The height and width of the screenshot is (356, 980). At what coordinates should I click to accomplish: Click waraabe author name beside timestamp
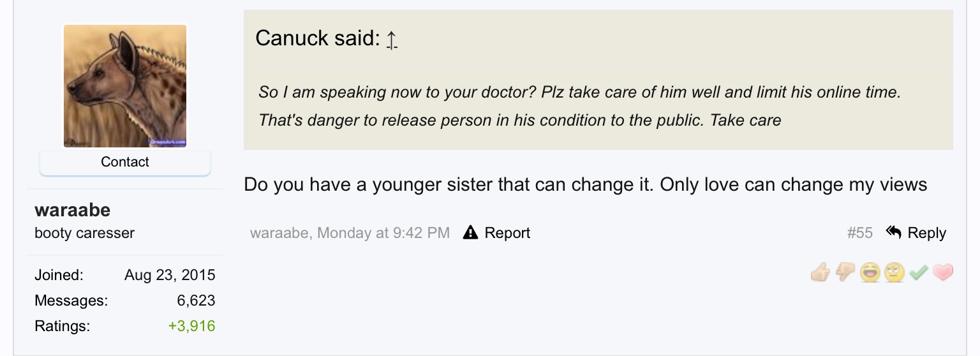pyautogui.click(x=279, y=234)
